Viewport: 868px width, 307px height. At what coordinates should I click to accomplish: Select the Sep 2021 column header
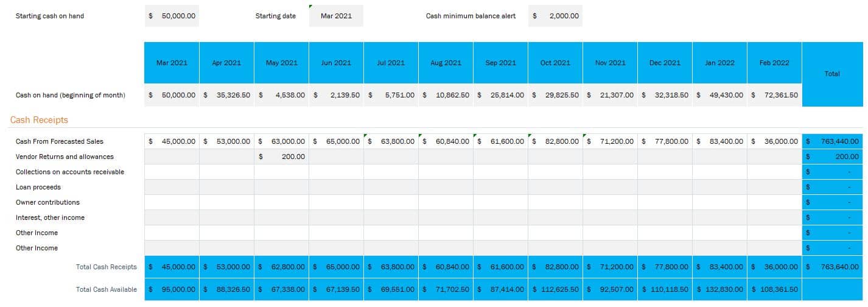tap(500, 63)
